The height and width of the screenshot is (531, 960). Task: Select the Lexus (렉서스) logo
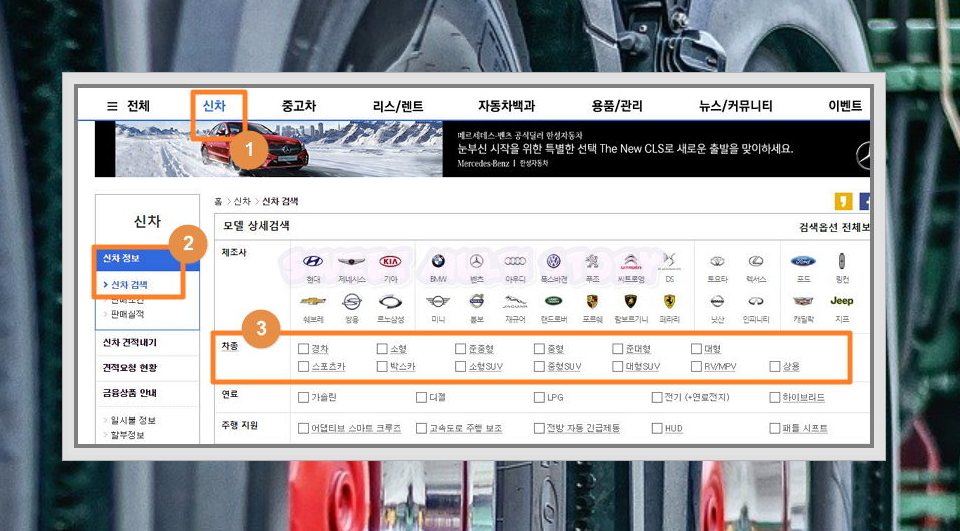click(756, 262)
